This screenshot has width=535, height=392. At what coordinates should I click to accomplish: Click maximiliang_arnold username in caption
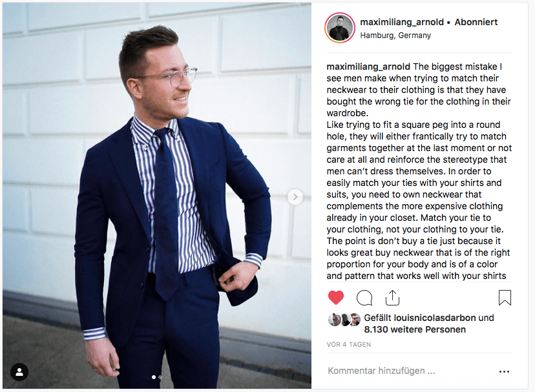pos(368,67)
